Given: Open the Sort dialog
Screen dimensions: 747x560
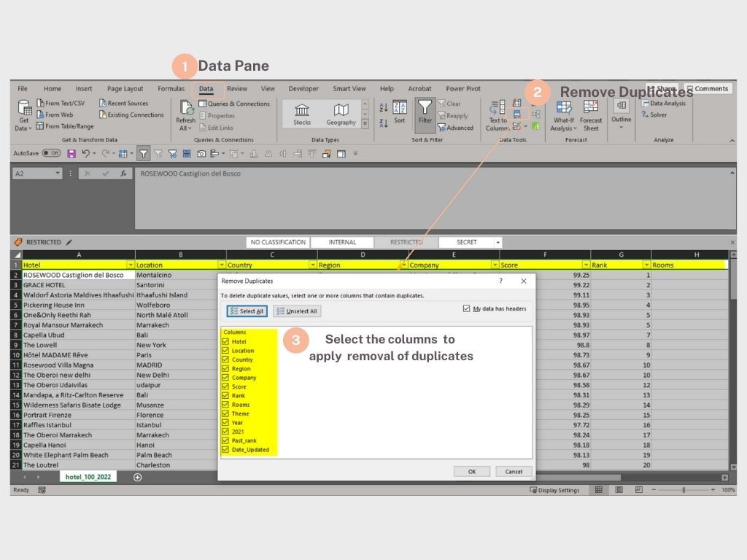Looking at the screenshot, I should tap(399, 112).
